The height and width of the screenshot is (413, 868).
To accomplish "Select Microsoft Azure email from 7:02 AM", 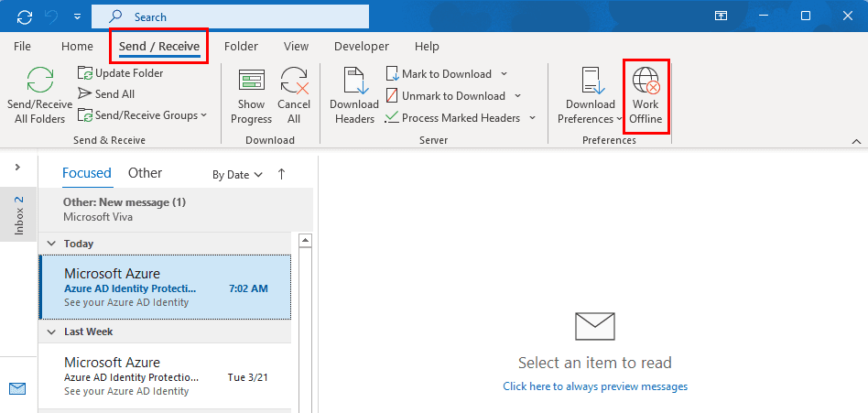I will click(165, 288).
